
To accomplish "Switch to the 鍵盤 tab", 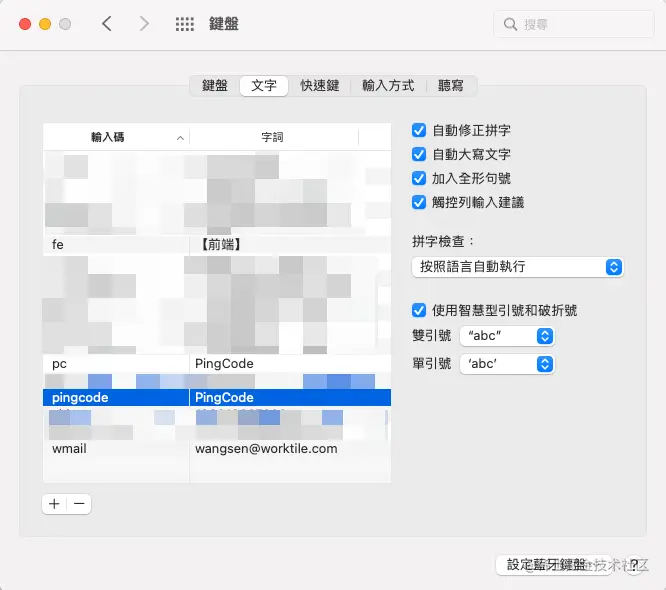I will click(215, 86).
